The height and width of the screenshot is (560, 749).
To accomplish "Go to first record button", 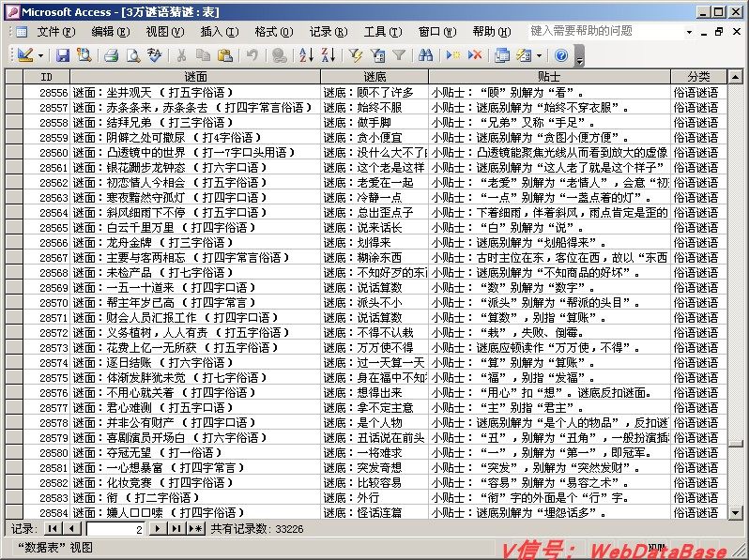I will tap(53, 528).
